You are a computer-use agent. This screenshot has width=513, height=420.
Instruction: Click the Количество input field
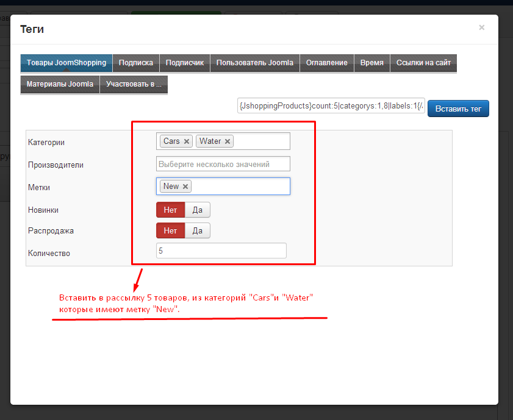221,251
